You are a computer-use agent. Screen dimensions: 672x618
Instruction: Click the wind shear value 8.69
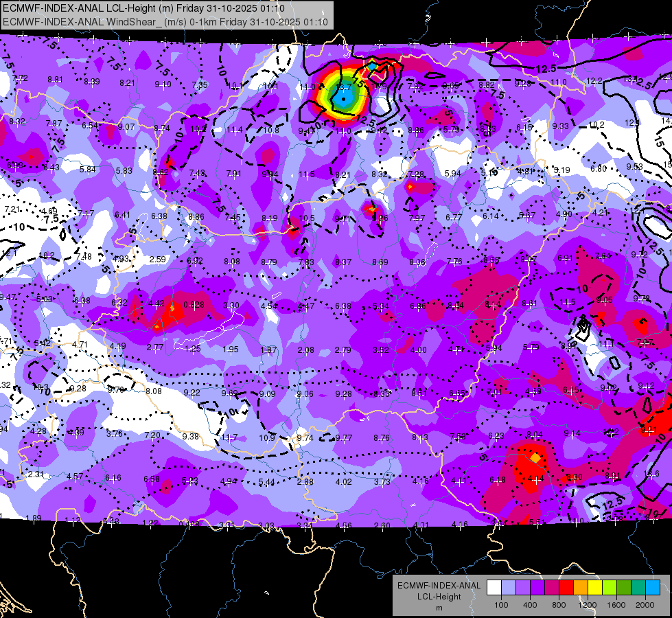tap(380, 262)
